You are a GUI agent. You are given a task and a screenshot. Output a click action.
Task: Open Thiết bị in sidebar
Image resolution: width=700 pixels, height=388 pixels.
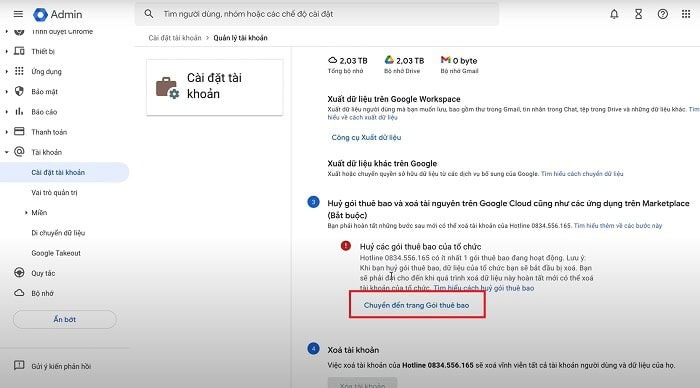43,51
